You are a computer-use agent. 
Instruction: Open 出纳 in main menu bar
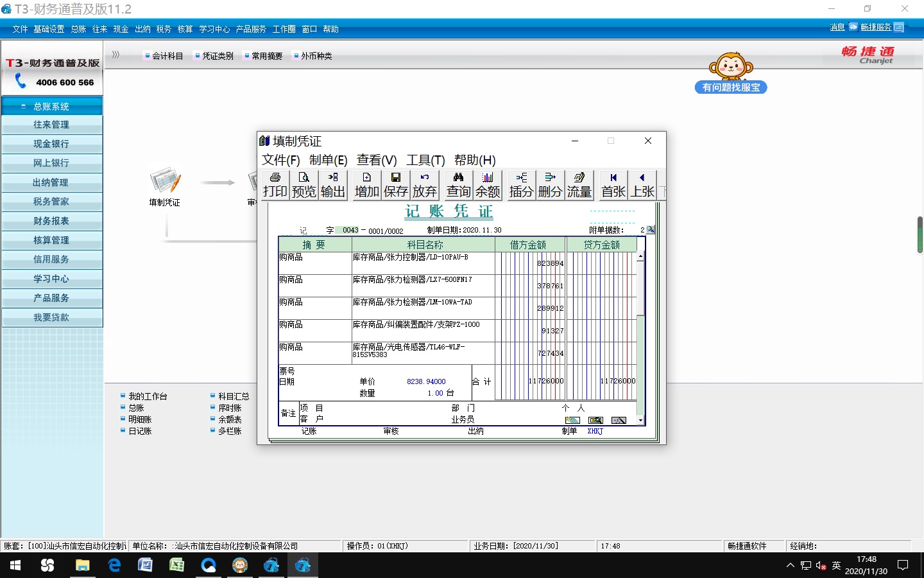click(142, 29)
